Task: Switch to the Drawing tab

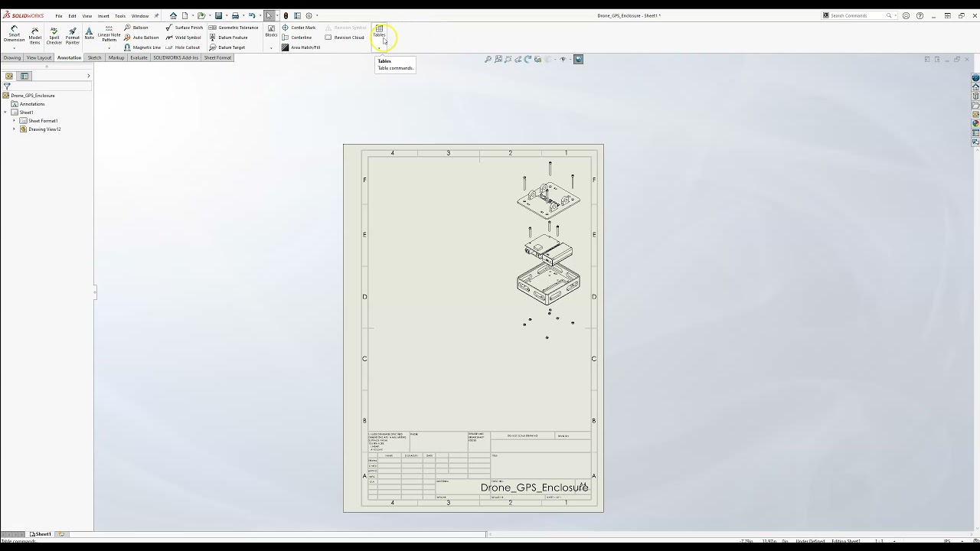Action: click(x=12, y=57)
